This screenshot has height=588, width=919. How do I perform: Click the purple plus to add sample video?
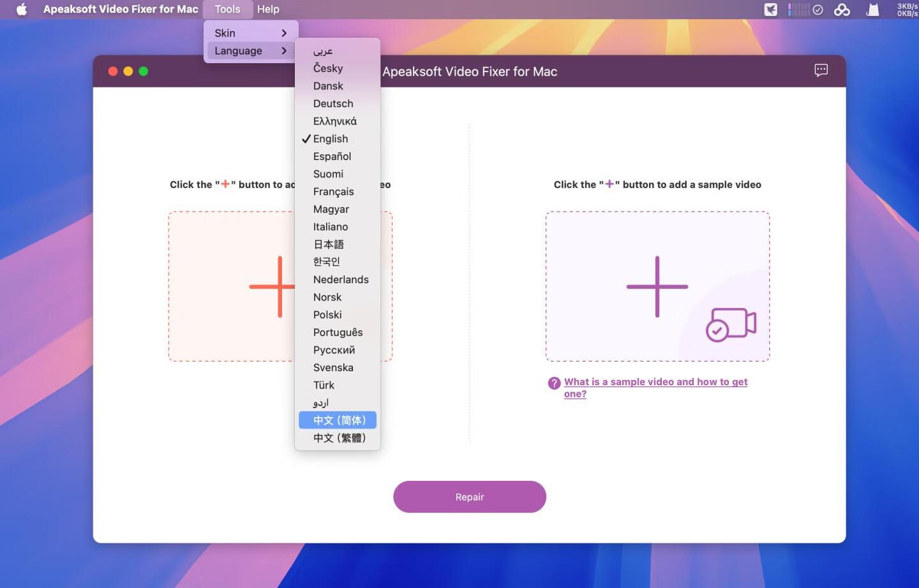657,286
